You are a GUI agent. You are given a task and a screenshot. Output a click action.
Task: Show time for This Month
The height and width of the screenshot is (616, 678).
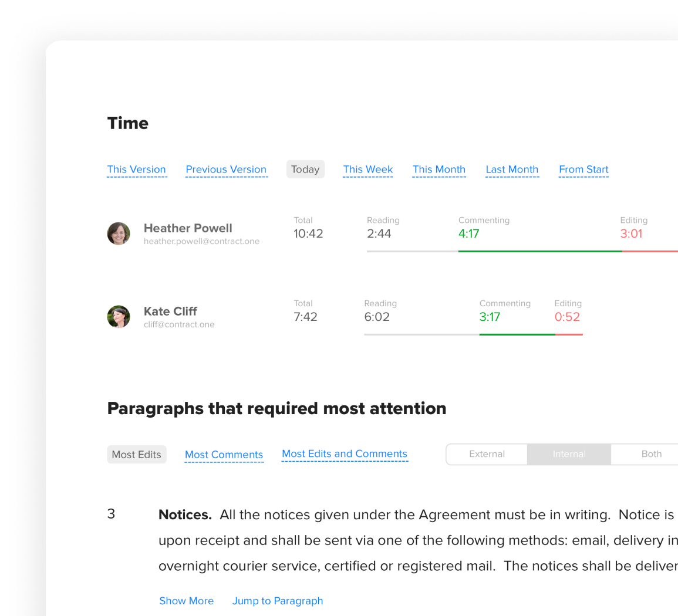(439, 170)
